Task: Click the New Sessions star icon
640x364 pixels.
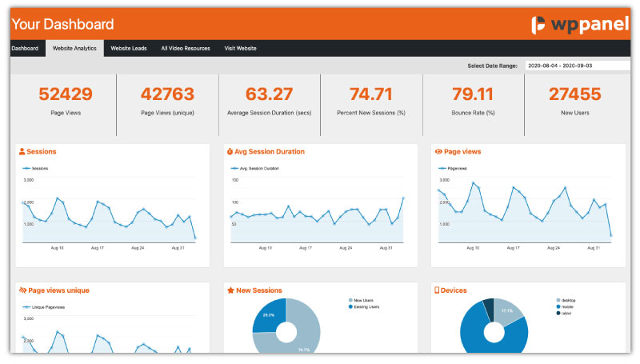Action: (230, 290)
